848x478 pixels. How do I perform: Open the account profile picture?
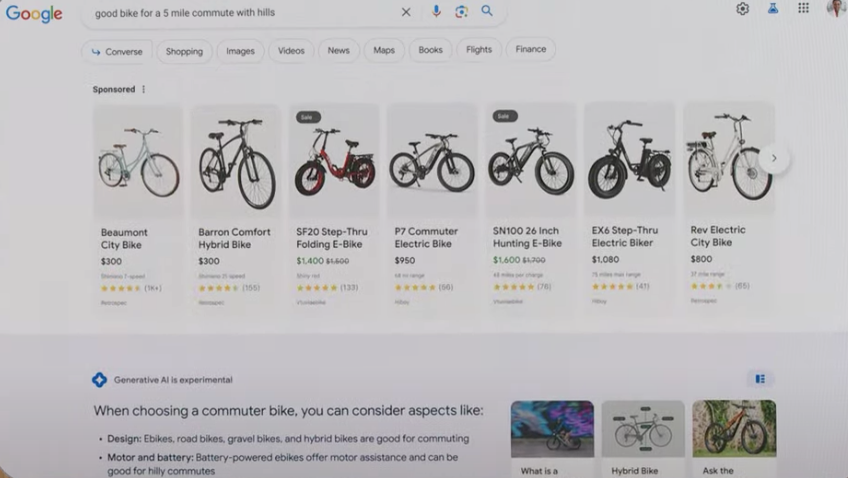pos(836,8)
